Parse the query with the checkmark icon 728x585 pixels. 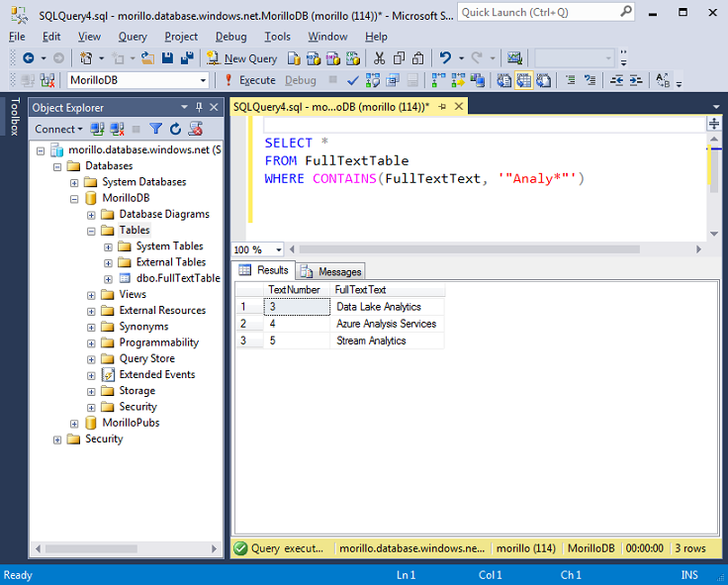click(x=353, y=80)
